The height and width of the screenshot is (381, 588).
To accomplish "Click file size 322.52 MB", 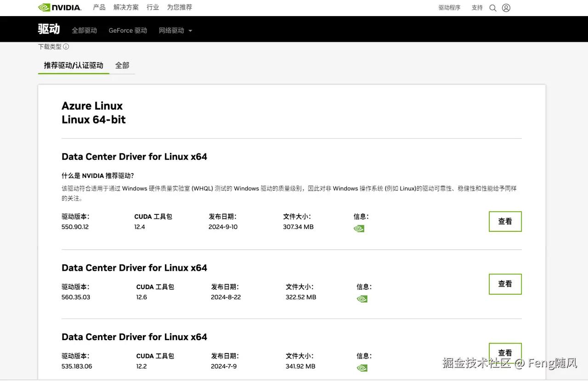I will [301, 297].
